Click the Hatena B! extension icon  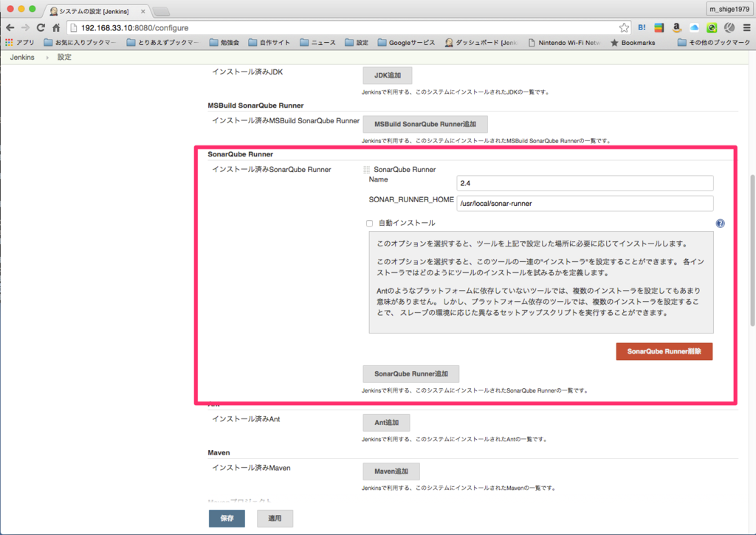coord(642,28)
